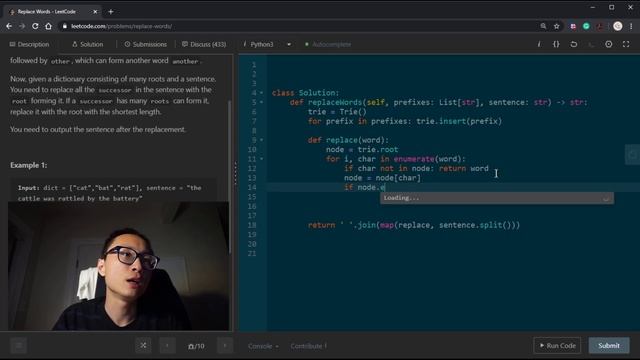Viewport: 640px width, 360px height.
Task: Click the green Grammarly extension icon
Action: tap(586, 26)
